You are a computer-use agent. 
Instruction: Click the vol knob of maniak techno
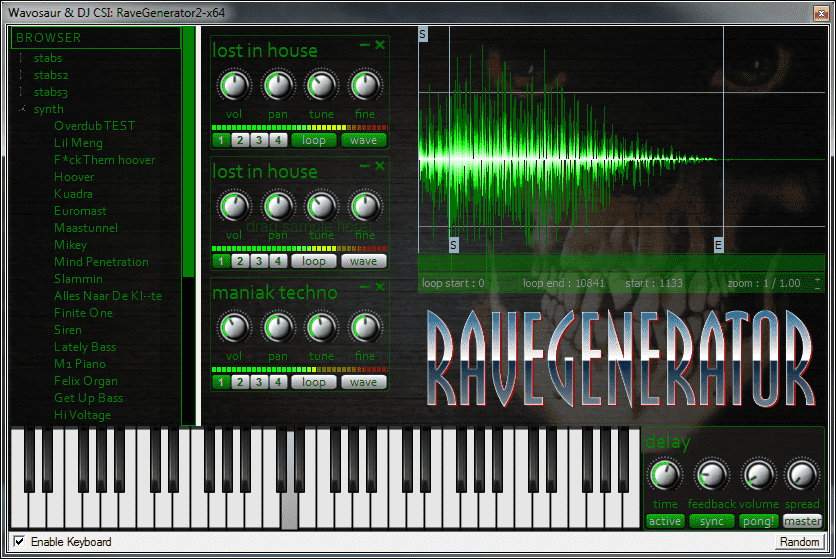(234, 328)
